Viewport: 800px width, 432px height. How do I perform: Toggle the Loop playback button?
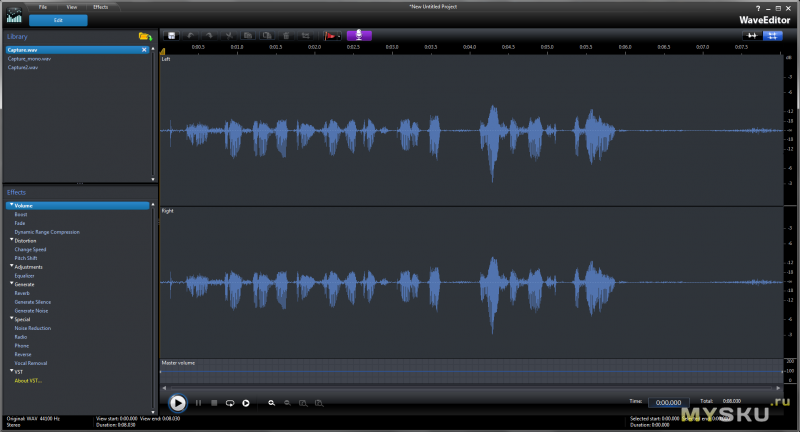[229, 402]
